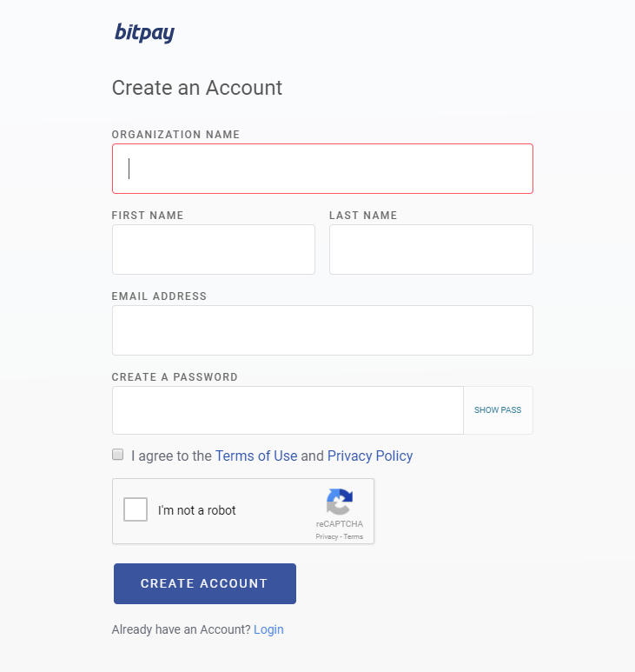Click the Email Address label text
Screen dimensions: 635x672
click(159, 296)
